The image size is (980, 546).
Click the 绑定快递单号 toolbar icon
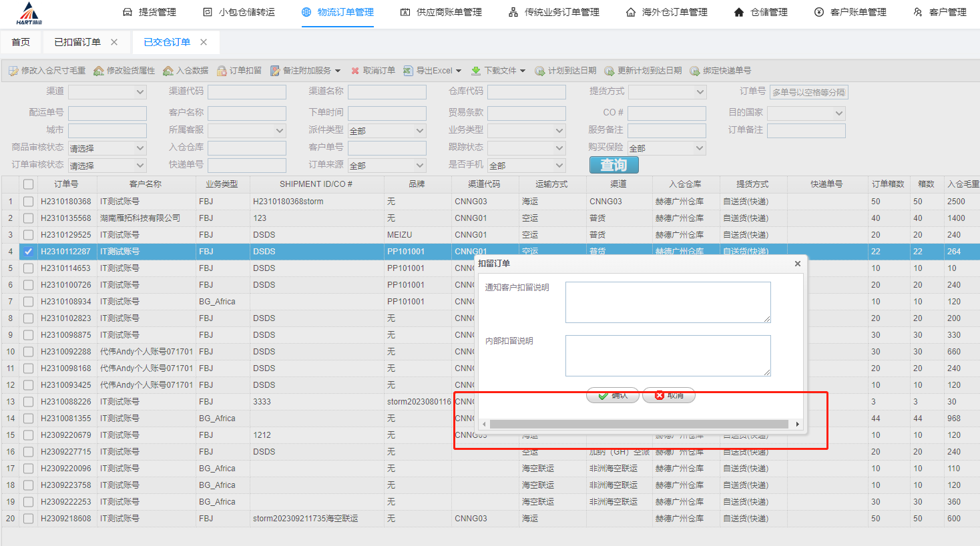695,71
